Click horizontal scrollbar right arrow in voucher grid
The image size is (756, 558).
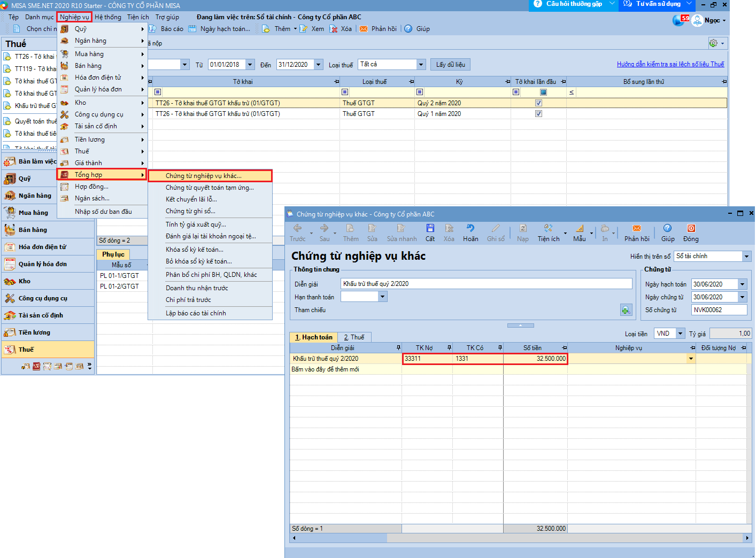(747, 538)
